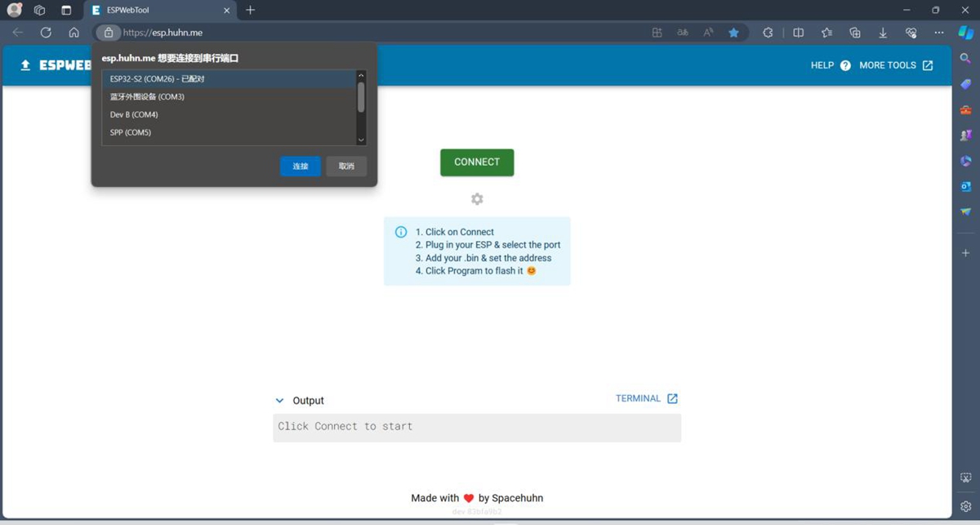Screen dimensions: 980x525
Task: Click the settings gear below CONNECT
Action: [477, 199]
